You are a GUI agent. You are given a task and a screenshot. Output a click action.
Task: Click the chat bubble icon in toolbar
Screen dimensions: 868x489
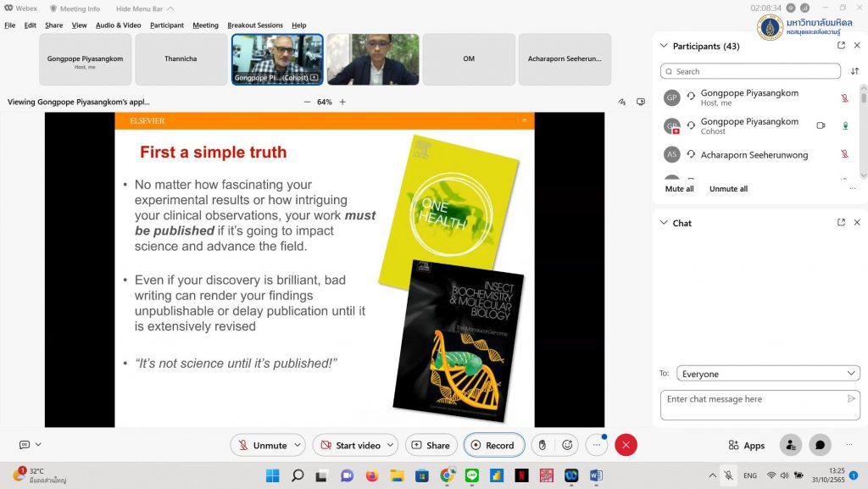[819, 445]
